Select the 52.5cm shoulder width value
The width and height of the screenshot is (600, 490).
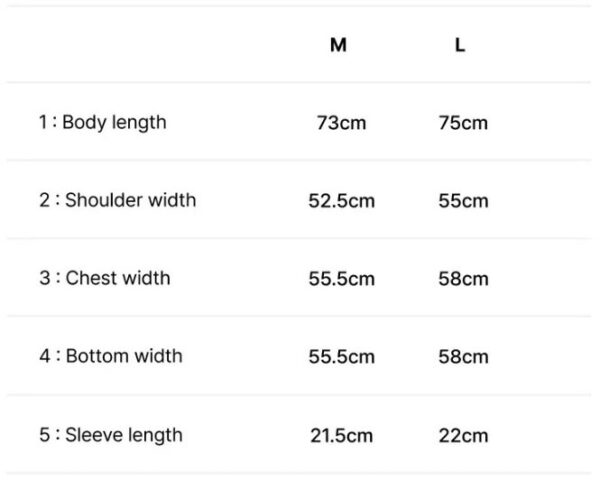point(341,201)
